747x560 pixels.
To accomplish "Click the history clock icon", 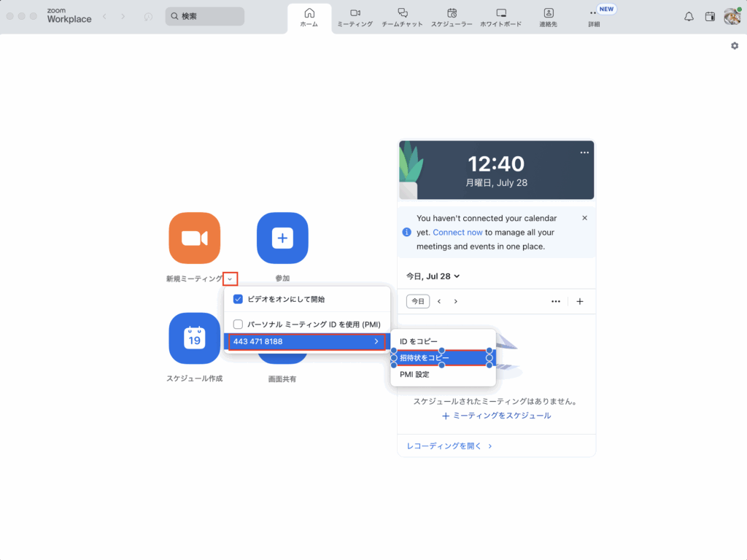I will click(x=148, y=17).
